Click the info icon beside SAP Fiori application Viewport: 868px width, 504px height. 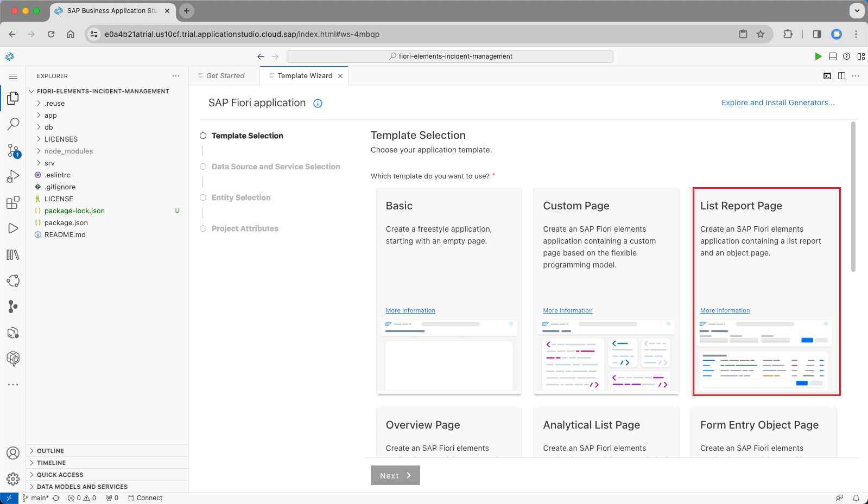318,104
